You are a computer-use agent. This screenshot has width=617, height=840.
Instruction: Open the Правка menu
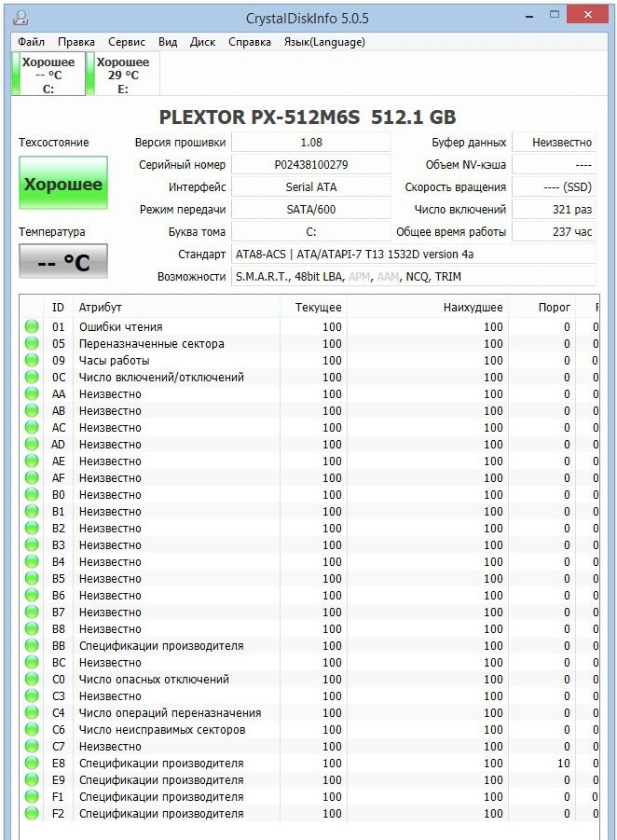click(x=76, y=42)
